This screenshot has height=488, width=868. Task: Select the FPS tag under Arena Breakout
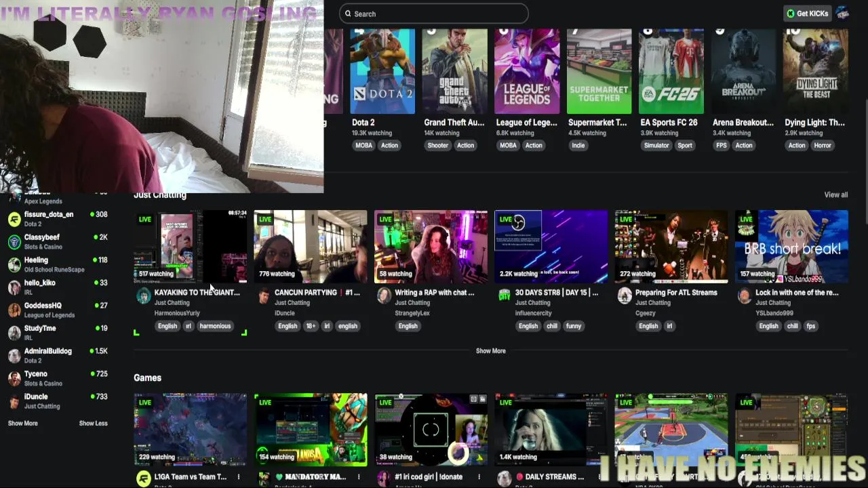(722, 145)
